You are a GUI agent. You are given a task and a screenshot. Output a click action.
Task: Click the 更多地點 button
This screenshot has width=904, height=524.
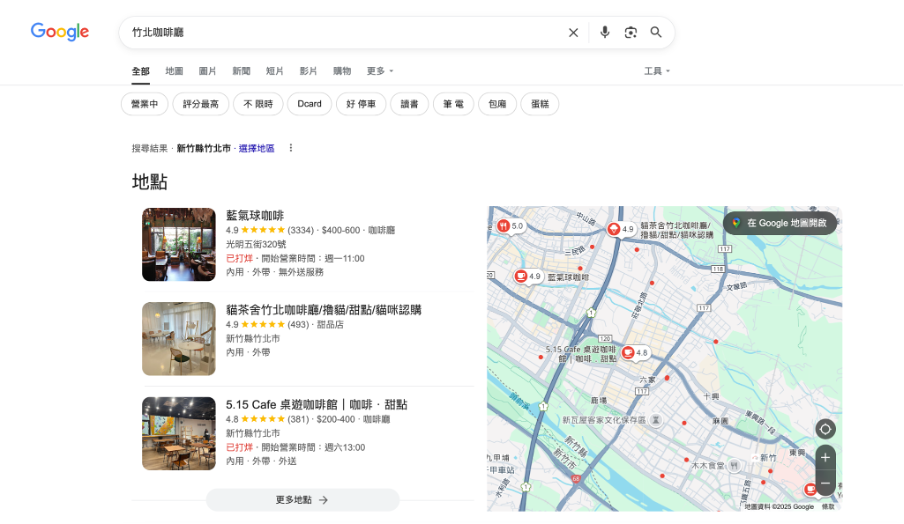tap(303, 500)
